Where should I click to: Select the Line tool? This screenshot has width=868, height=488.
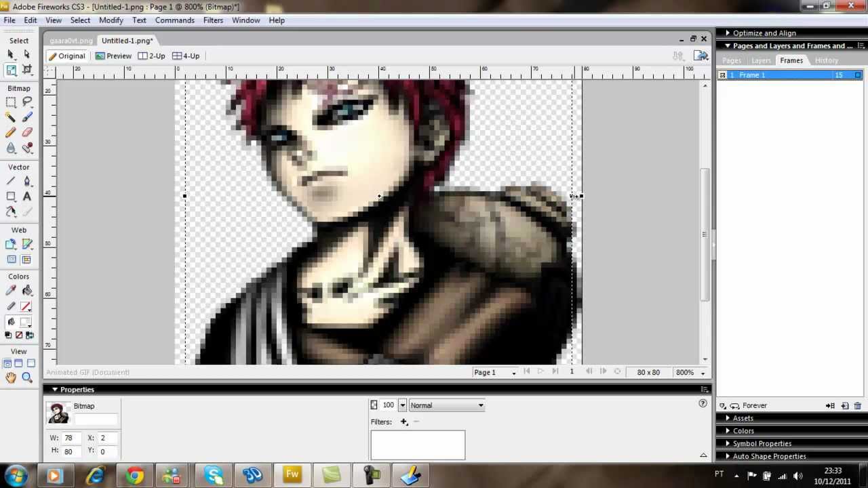click(x=11, y=181)
